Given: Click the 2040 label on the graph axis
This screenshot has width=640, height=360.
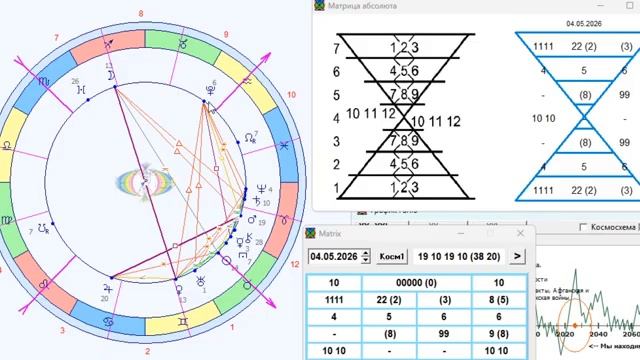Looking at the screenshot, I should click(598, 334).
